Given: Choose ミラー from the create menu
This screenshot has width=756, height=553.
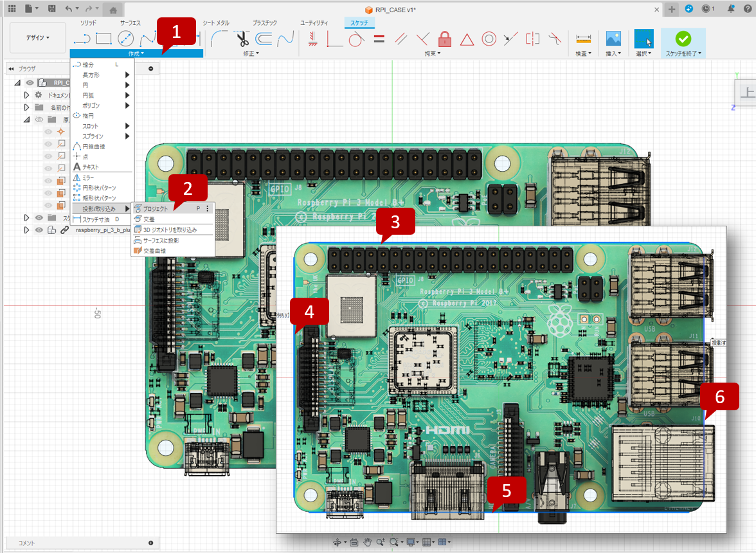Looking at the screenshot, I should (102, 178).
